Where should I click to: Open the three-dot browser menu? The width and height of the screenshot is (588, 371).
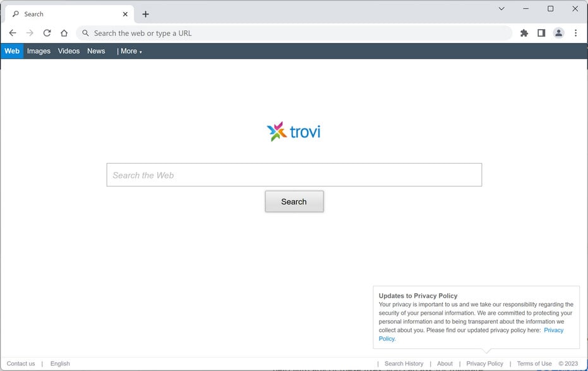[575, 33]
